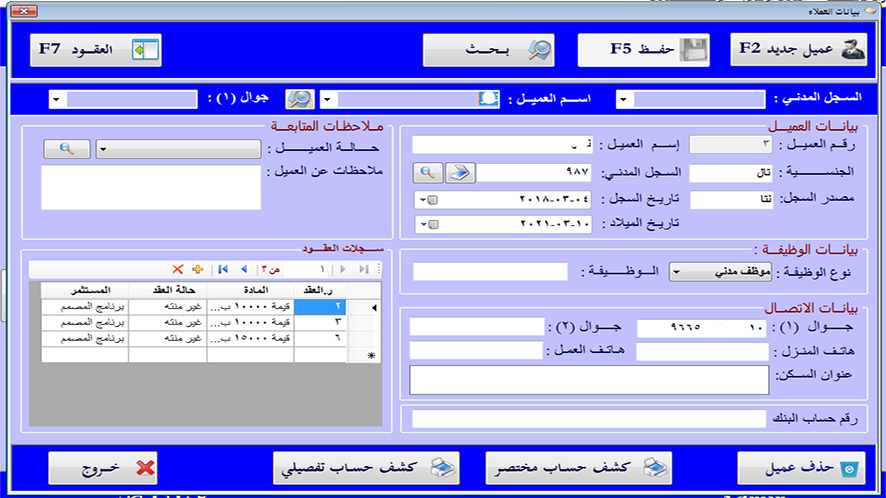The width and height of the screenshot is (886, 498).
Task: Click the Save F5 floppy disk button
Action: tap(644, 50)
